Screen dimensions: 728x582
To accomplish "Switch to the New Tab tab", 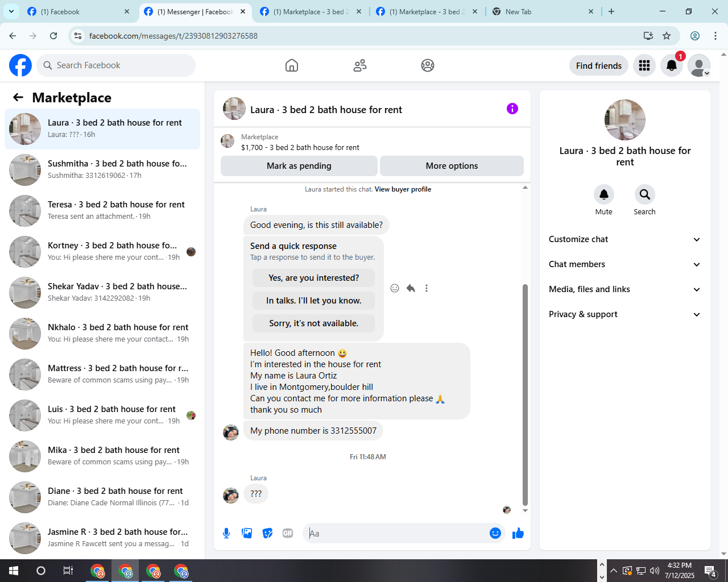I will pyautogui.click(x=543, y=11).
